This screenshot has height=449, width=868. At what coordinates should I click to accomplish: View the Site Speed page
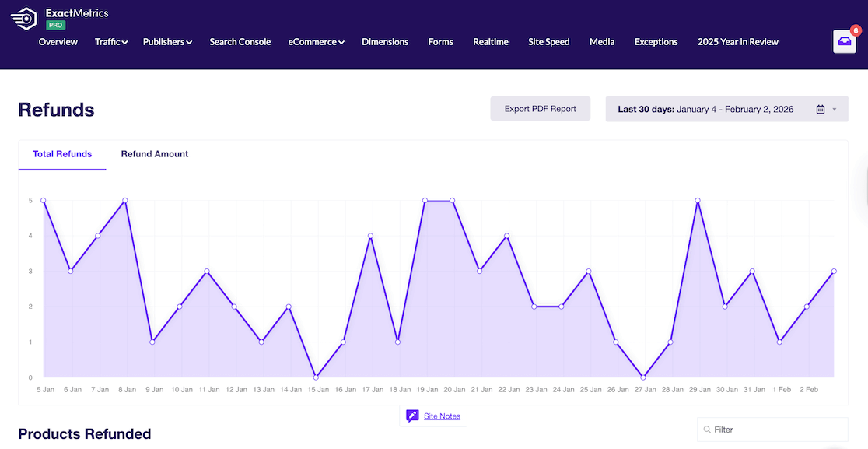pyautogui.click(x=548, y=42)
